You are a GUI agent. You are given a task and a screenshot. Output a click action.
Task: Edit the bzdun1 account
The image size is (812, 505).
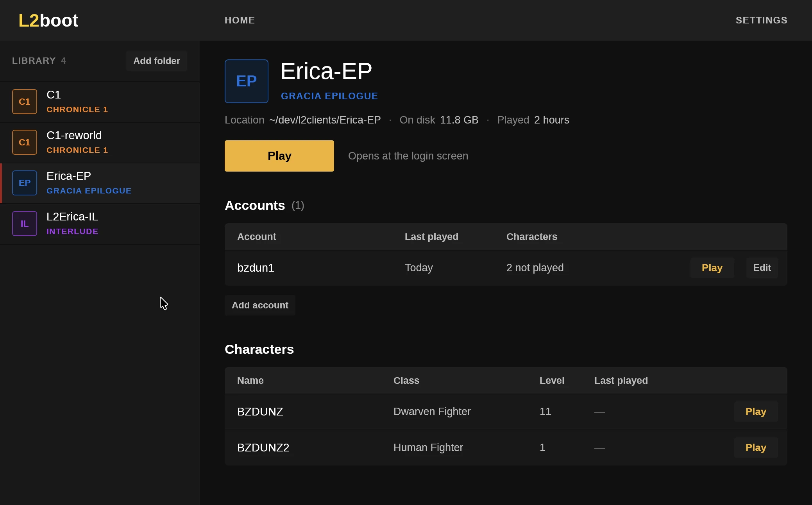762,268
